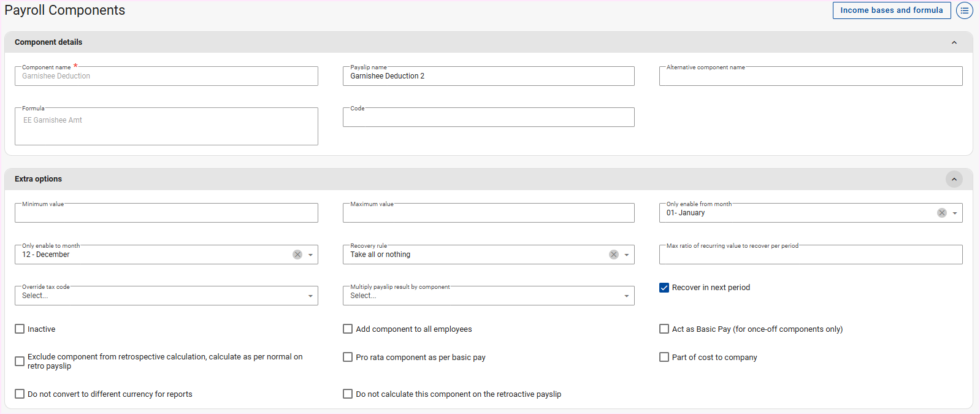This screenshot has width=980, height=414.
Task: Click into the Maximum value field
Action: tap(488, 213)
